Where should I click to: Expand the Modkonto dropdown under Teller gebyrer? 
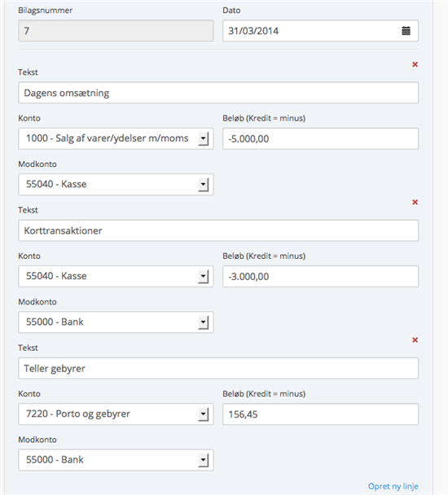coord(116,460)
